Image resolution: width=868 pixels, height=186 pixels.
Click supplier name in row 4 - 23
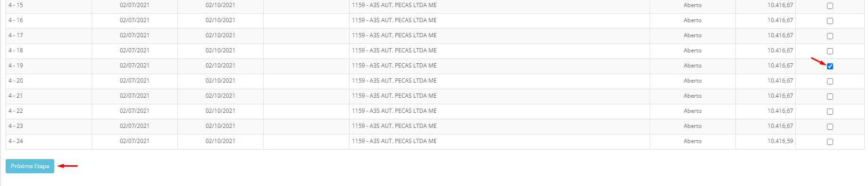(x=394, y=126)
